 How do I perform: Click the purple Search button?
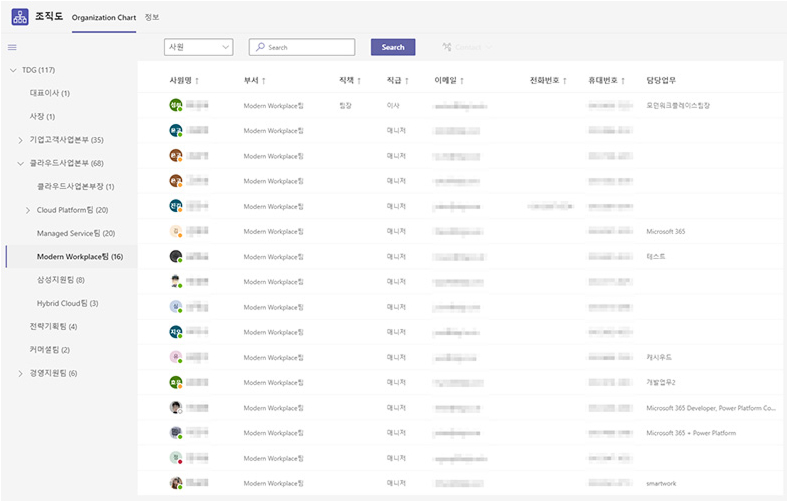tap(393, 47)
